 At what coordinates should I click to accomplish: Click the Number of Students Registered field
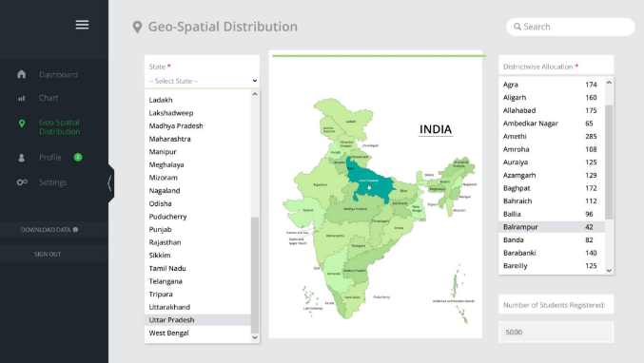coord(556,333)
